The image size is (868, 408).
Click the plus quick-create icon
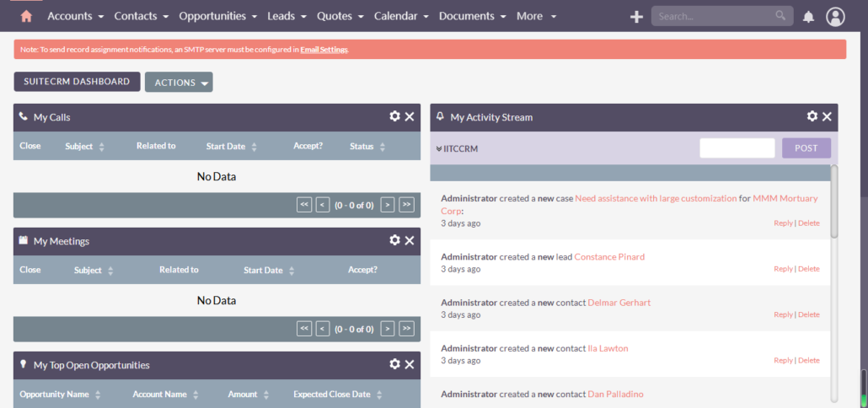click(636, 16)
